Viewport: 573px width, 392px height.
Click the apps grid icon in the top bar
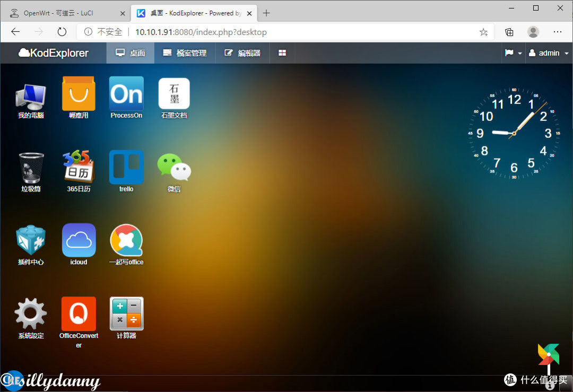coord(282,53)
